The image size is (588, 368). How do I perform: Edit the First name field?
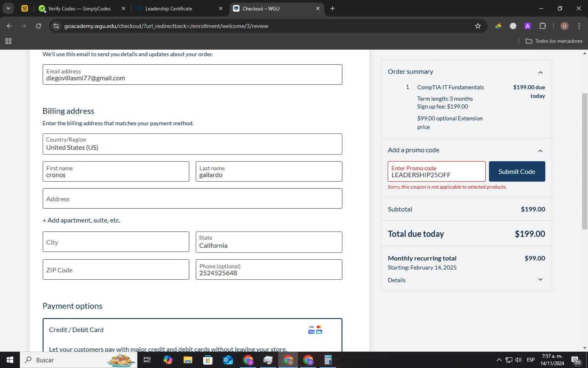click(116, 171)
